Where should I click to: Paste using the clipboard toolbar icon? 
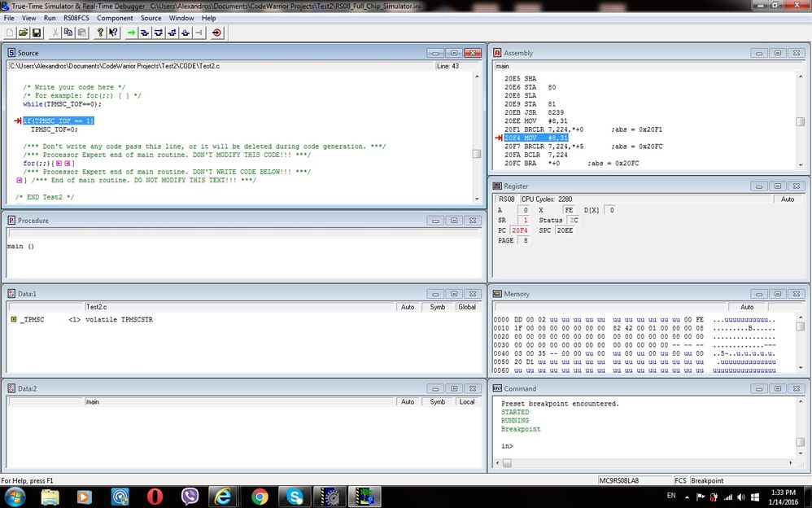click(82, 33)
